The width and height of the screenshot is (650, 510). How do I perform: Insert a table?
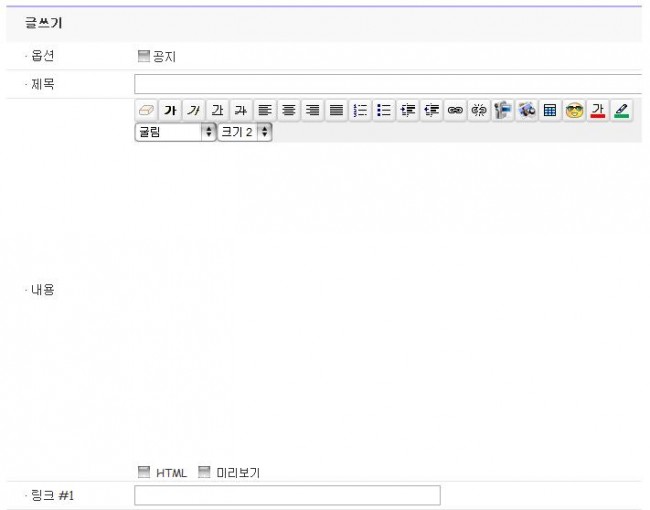550,110
